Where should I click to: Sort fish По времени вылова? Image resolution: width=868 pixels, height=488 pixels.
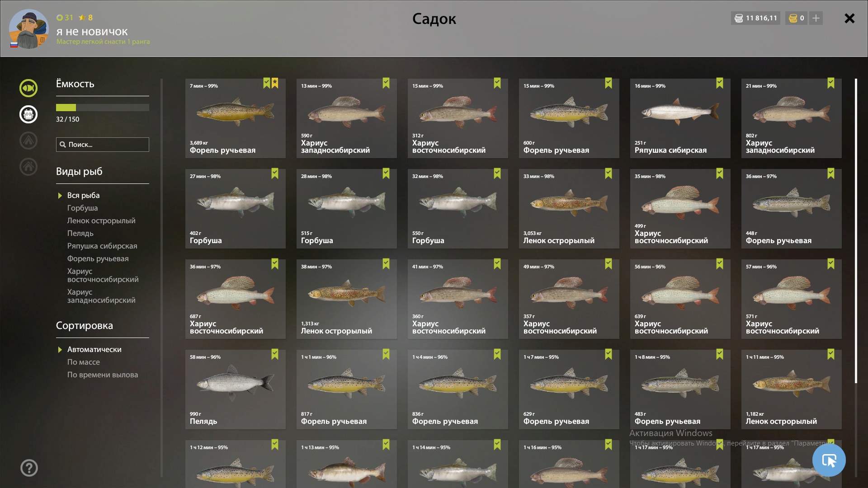pos(103,375)
